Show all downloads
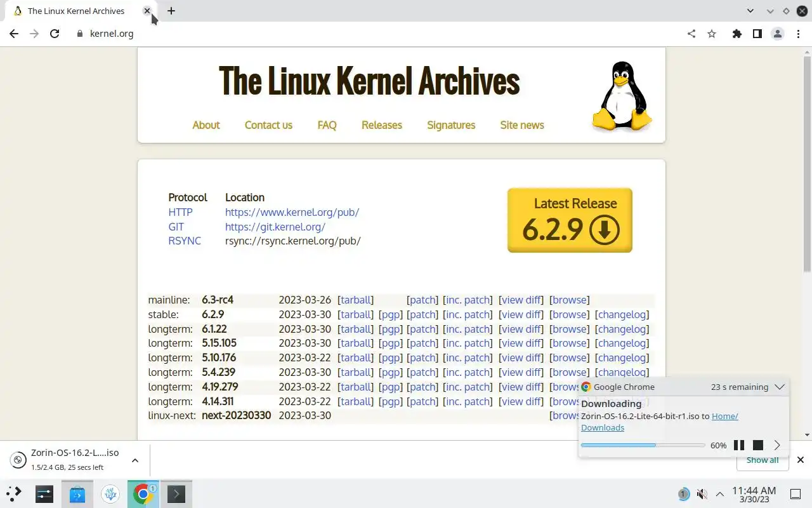The image size is (812, 508). (x=763, y=460)
